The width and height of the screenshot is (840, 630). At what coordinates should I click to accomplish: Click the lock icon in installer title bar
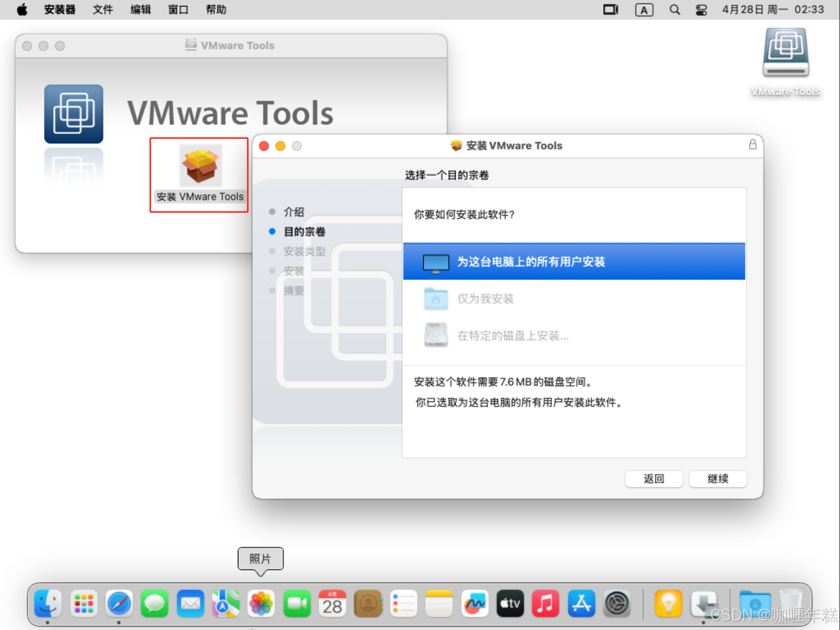[x=752, y=144]
